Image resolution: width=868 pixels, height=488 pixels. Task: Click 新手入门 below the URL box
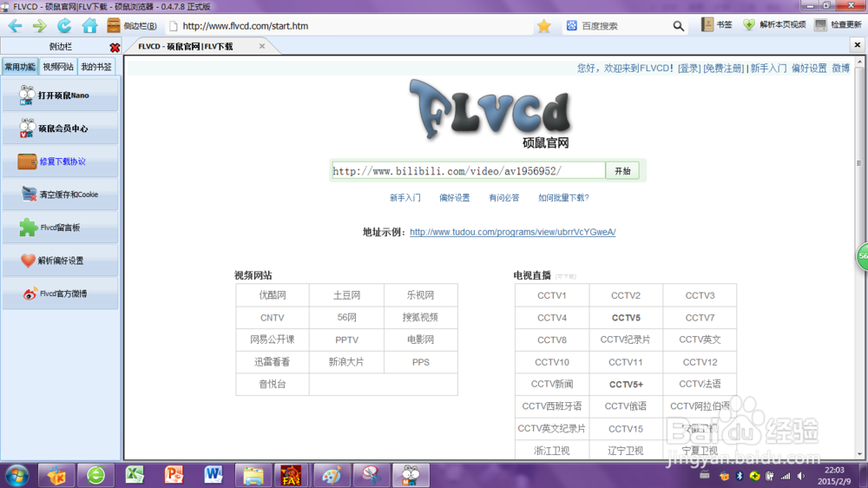[x=405, y=198]
